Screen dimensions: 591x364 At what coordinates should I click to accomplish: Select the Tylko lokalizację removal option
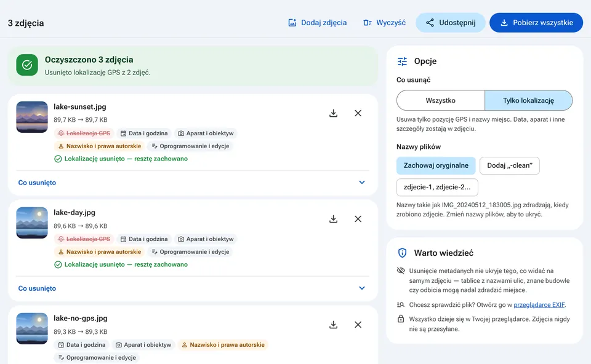click(528, 100)
